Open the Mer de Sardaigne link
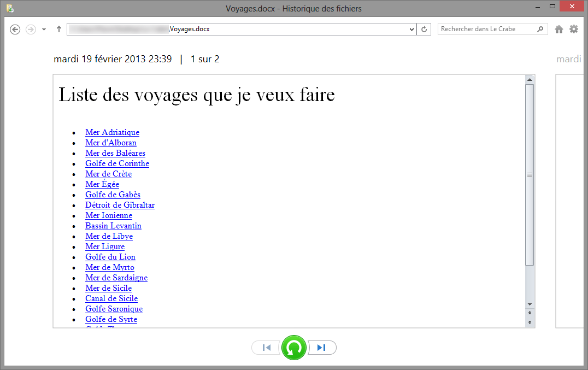Viewport: 588px width, 370px height. [x=116, y=278]
